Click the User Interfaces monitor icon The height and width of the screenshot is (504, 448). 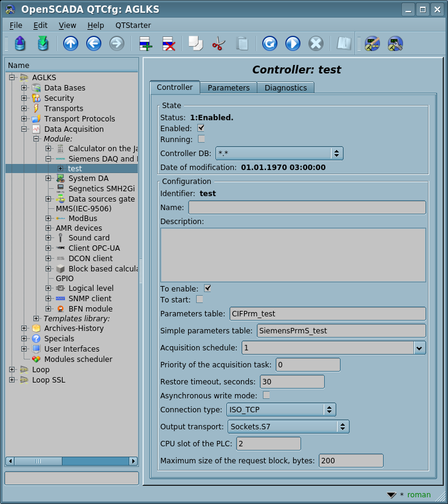click(36, 349)
